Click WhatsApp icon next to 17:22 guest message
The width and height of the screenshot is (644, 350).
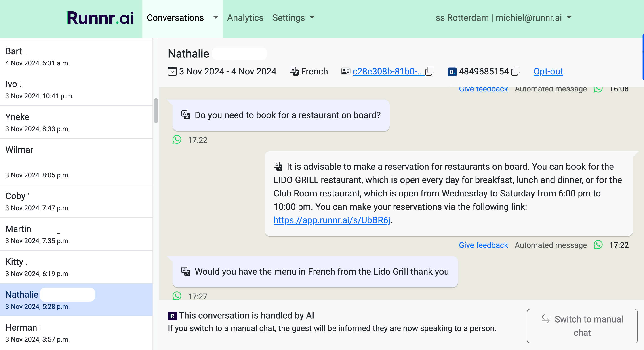177,140
